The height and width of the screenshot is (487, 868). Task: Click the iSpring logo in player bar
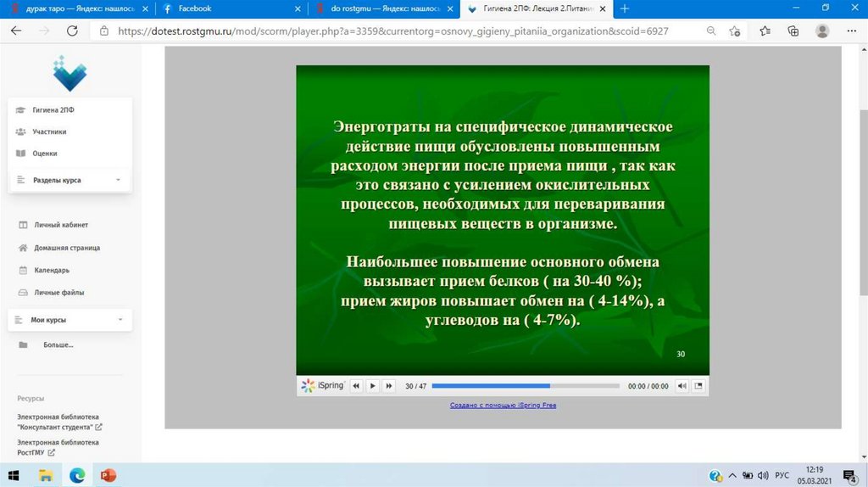pyautogui.click(x=322, y=385)
